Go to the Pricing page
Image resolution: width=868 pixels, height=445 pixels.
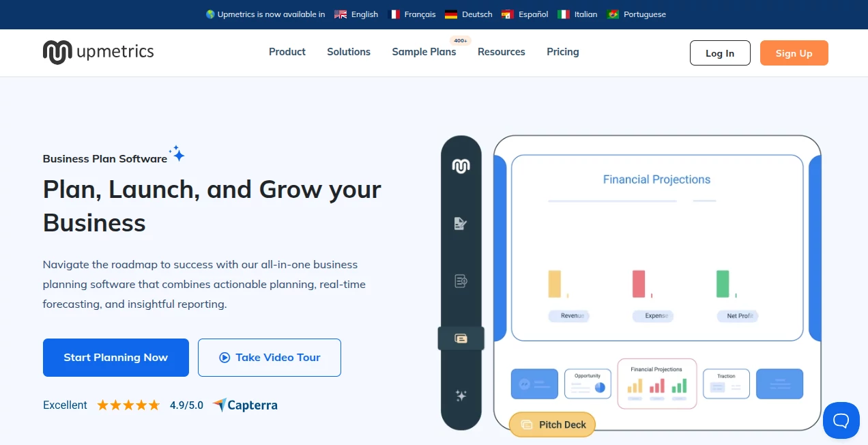click(x=562, y=52)
